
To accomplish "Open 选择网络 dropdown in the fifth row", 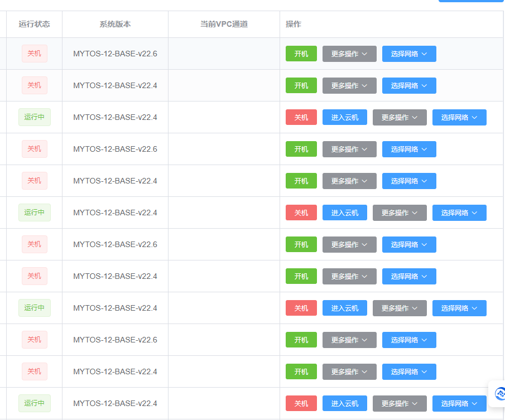I will tap(409, 181).
